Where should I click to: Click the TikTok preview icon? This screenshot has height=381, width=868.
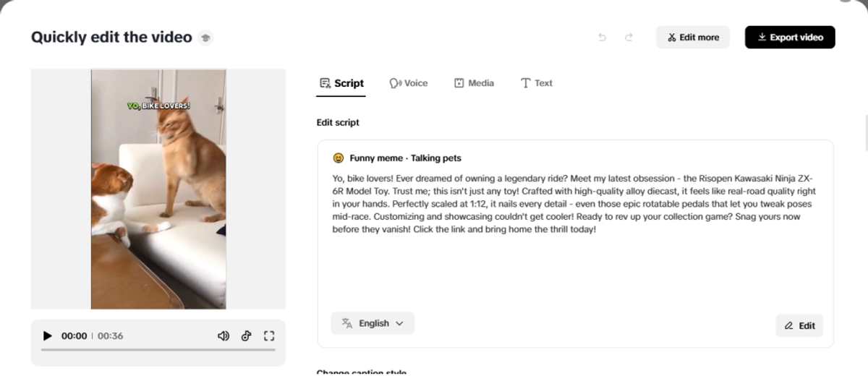click(247, 335)
